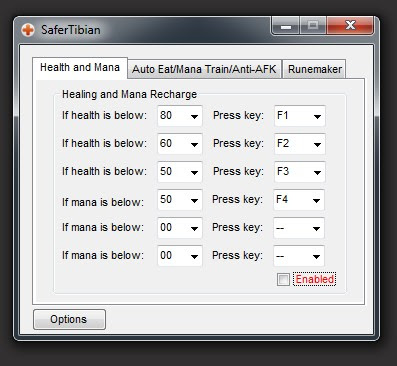Switch to the Runemaker tab

[314, 69]
